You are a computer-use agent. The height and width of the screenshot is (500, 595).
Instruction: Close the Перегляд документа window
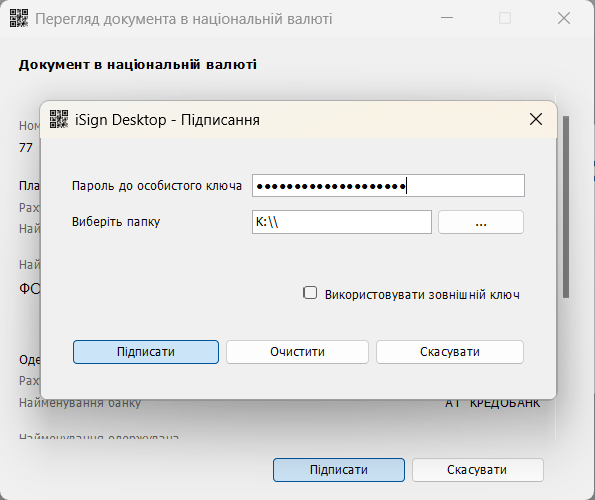point(564,18)
